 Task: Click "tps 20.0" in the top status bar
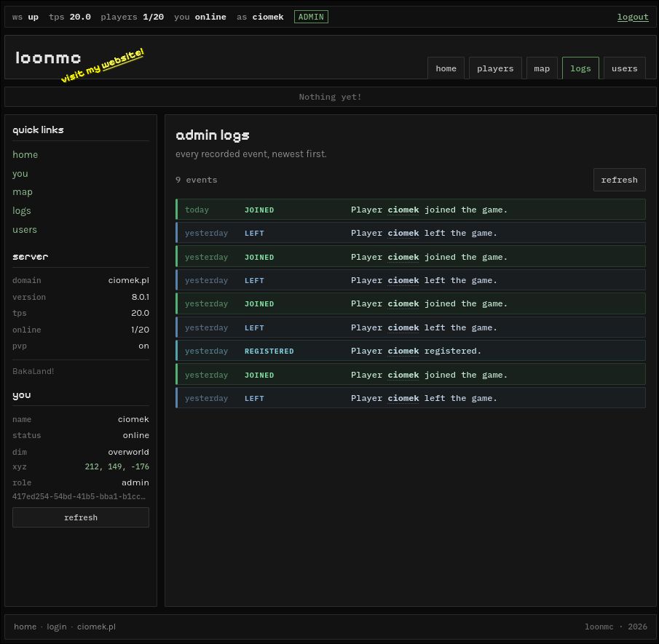(x=70, y=17)
